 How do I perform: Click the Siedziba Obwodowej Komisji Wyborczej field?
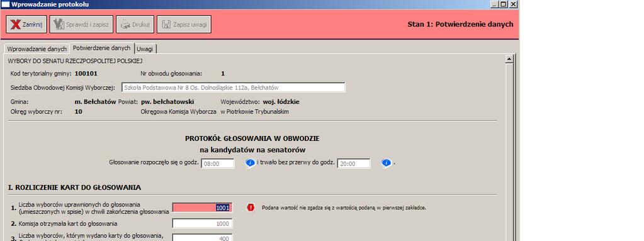pos(234,87)
